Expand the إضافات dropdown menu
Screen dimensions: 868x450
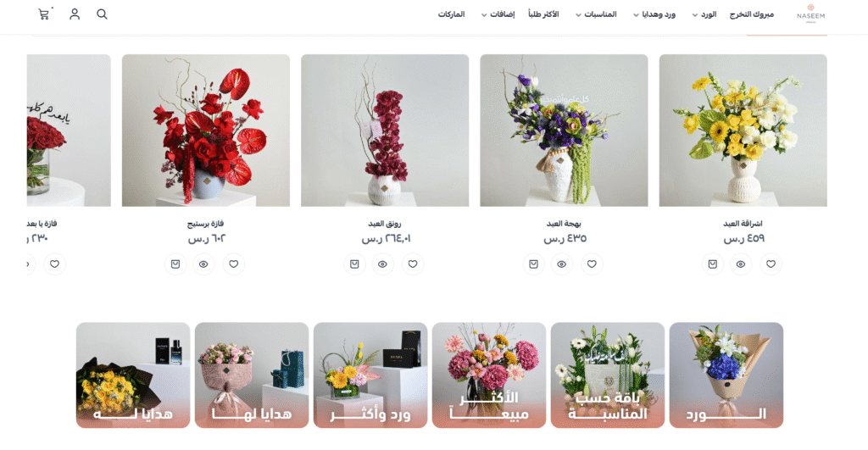[x=498, y=14]
